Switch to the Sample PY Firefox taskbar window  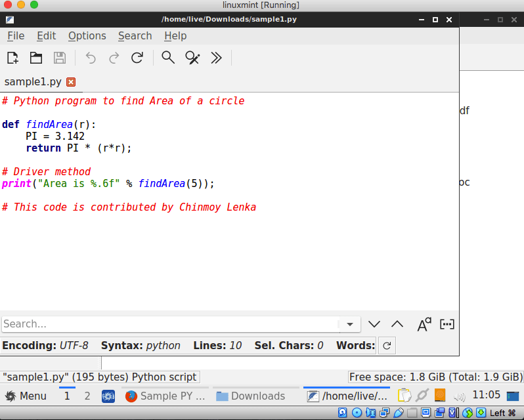point(165,396)
